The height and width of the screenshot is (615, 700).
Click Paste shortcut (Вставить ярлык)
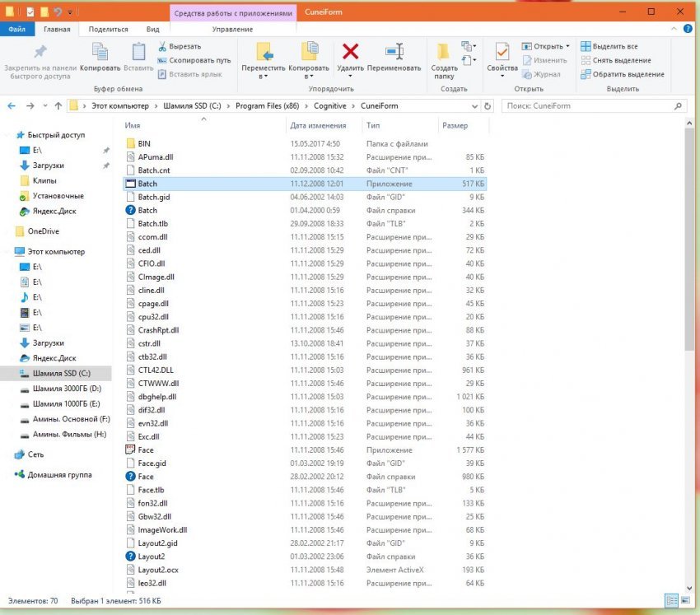190,74
